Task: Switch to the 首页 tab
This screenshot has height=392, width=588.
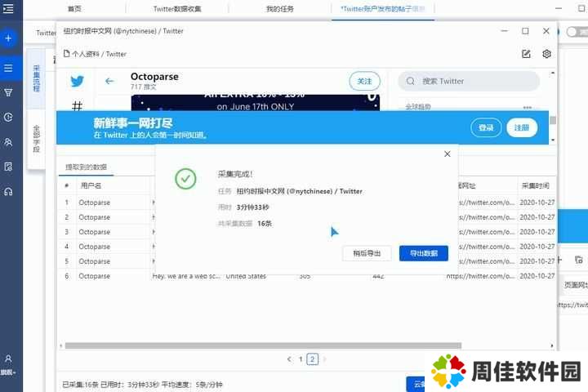Action: click(x=74, y=9)
